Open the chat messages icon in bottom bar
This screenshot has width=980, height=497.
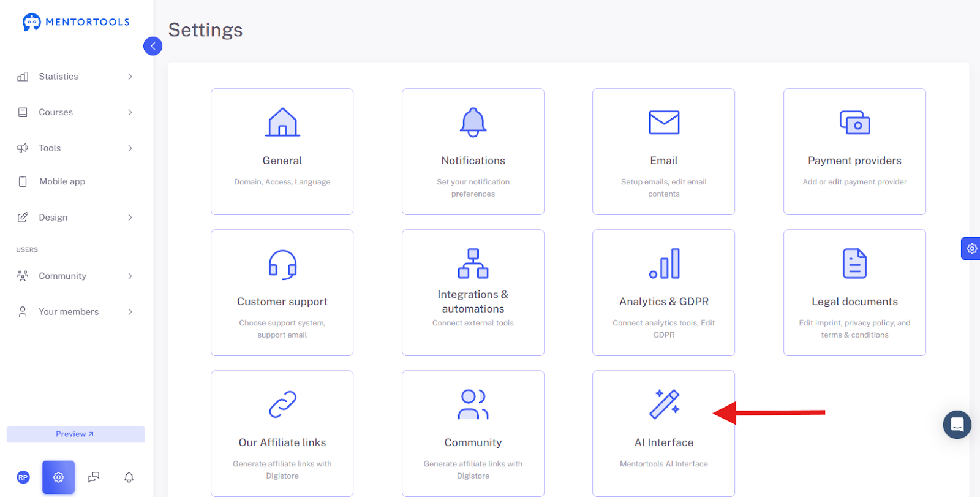click(94, 477)
